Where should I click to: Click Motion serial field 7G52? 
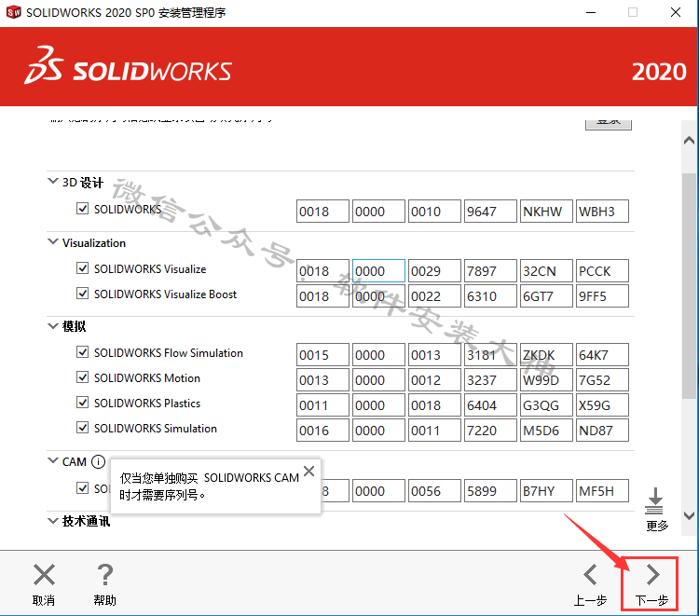point(602,380)
